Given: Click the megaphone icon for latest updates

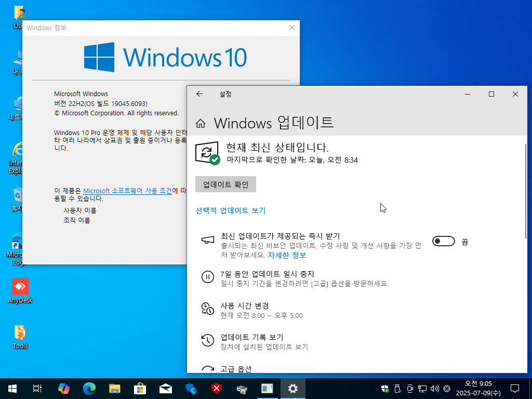Looking at the screenshot, I should [208, 240].
